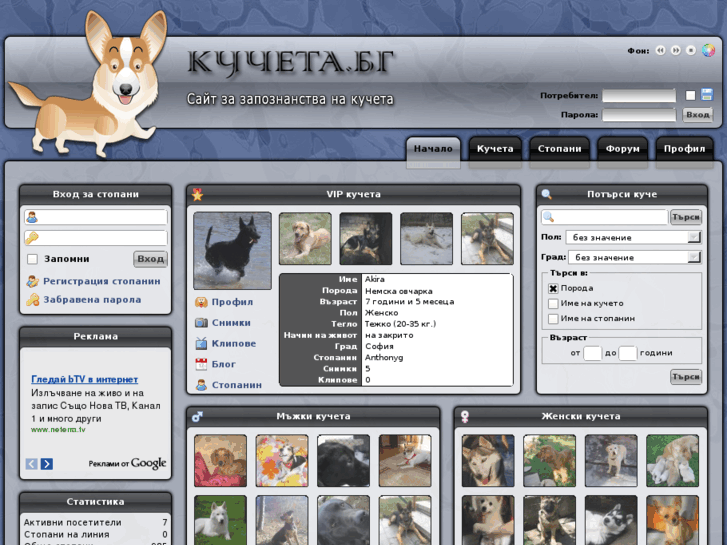Click the Блог calendar icon
The width and height of the screenshot is (727, 545).
(201, 364)
